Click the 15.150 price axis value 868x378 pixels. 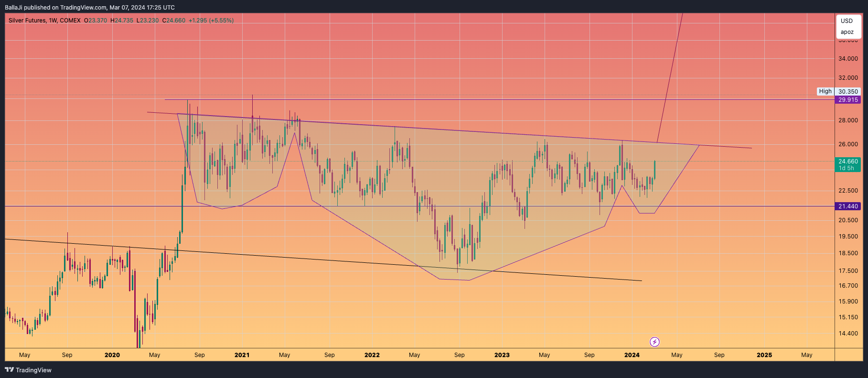click(848, 317)
